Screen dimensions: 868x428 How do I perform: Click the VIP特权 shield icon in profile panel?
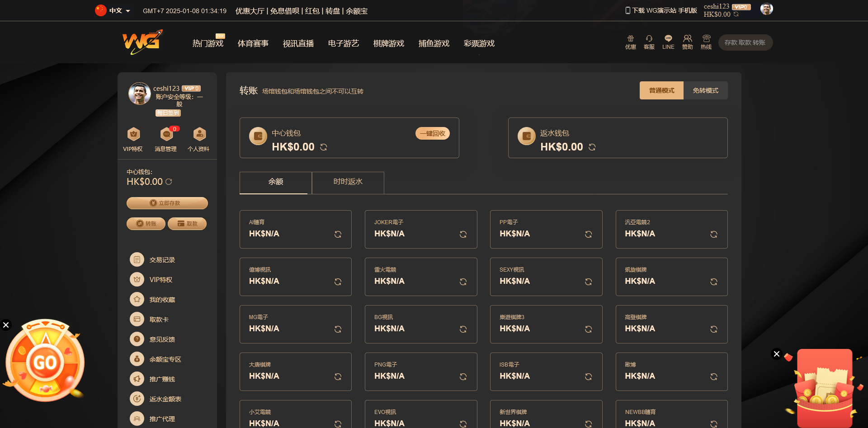[133, 134]
